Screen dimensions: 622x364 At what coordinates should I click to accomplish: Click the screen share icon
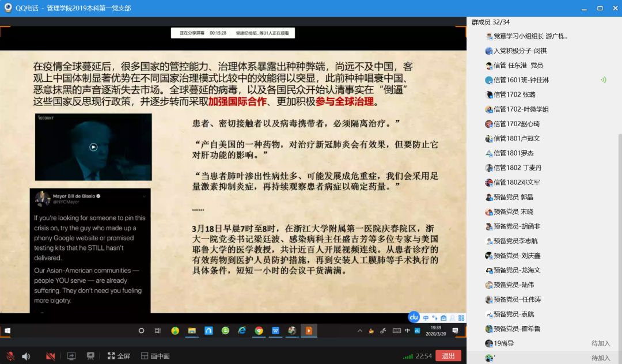(71, 356)
